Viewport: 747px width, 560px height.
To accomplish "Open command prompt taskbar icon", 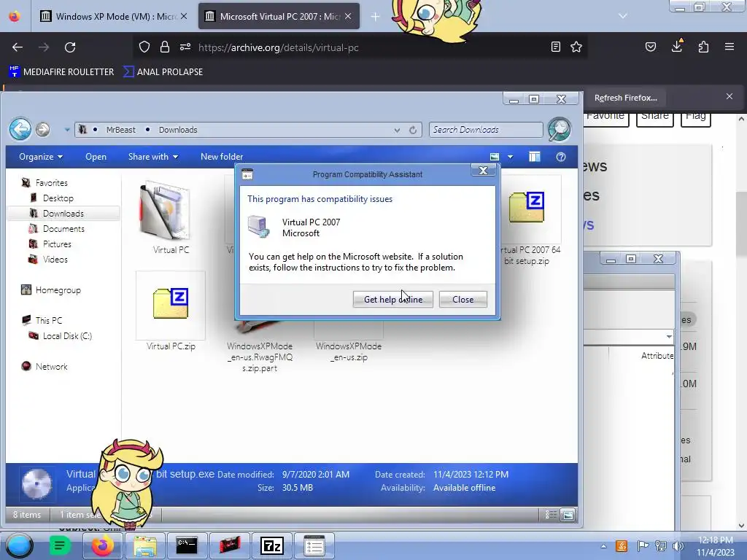I will 186,545.
